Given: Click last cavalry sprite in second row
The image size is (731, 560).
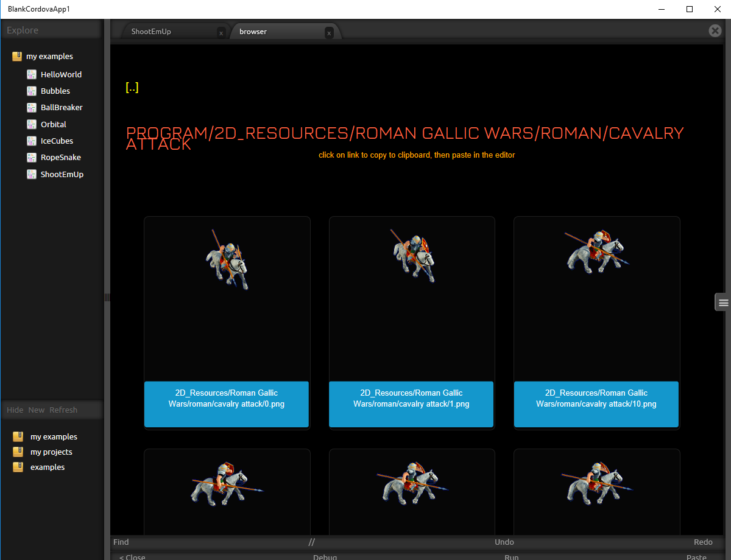Looking at the screenshot, I should (x=597, y=483).
